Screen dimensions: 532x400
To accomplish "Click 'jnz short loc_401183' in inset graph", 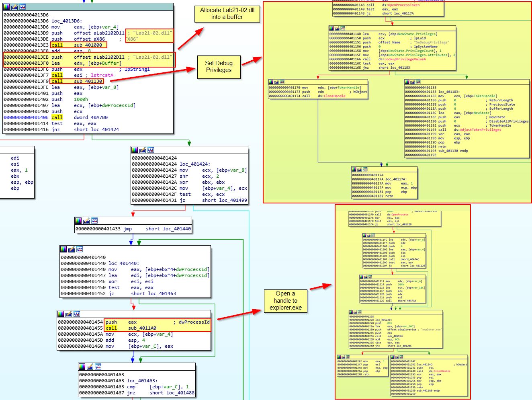I will (x=387, y=68).
